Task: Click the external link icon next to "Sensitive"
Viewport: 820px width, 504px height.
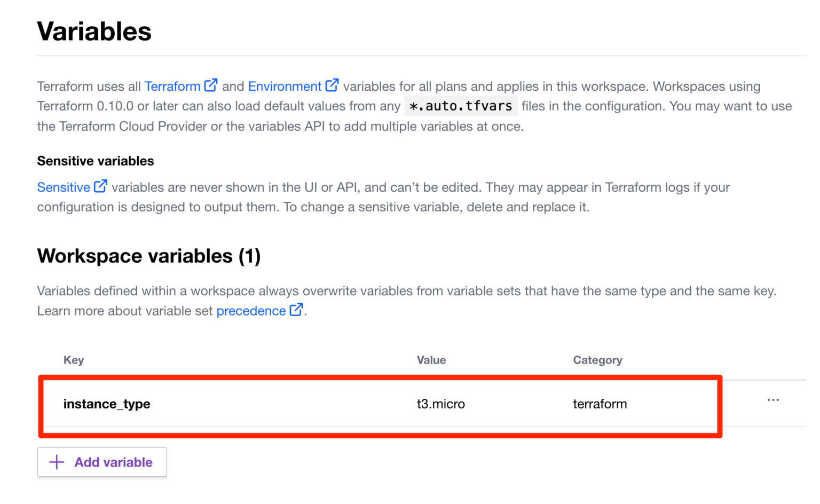Action: pos(101,186)
